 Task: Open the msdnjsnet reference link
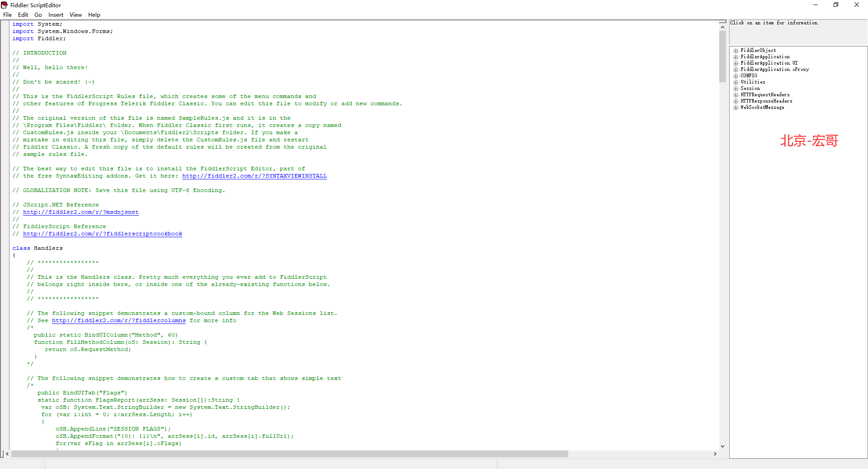pyautogui.click(x=81, y=212)
